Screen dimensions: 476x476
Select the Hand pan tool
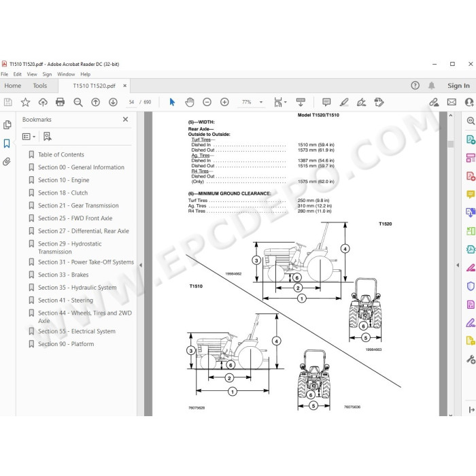click(x=190, y=102)
